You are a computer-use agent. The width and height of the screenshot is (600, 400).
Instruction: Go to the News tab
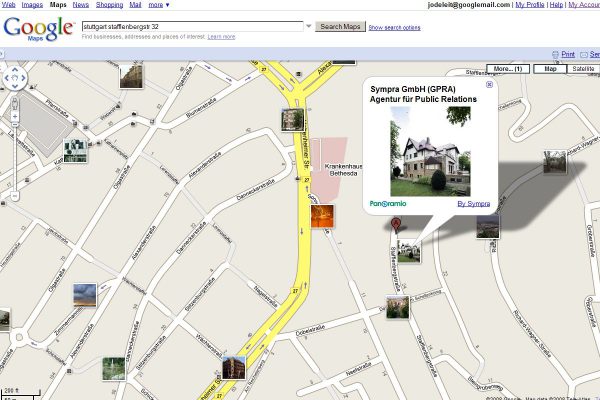point(80,5)
